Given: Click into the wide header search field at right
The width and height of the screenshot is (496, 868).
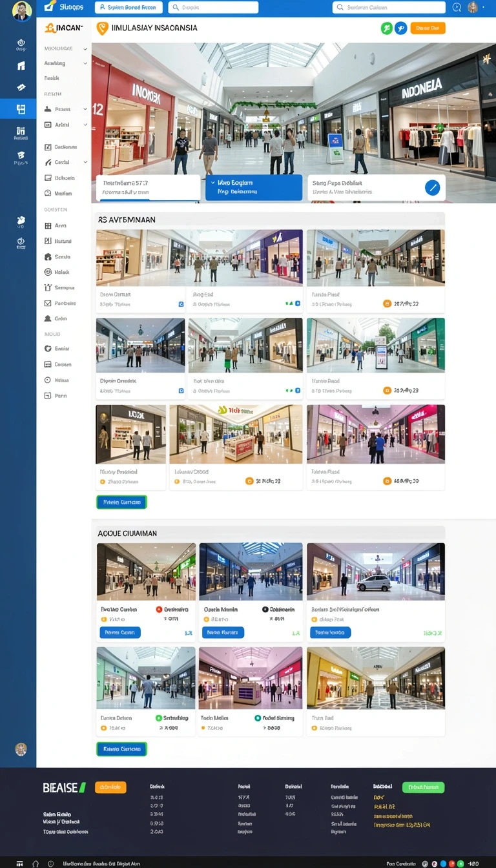Looking at the screenshot, I should [x=389, y=8].
